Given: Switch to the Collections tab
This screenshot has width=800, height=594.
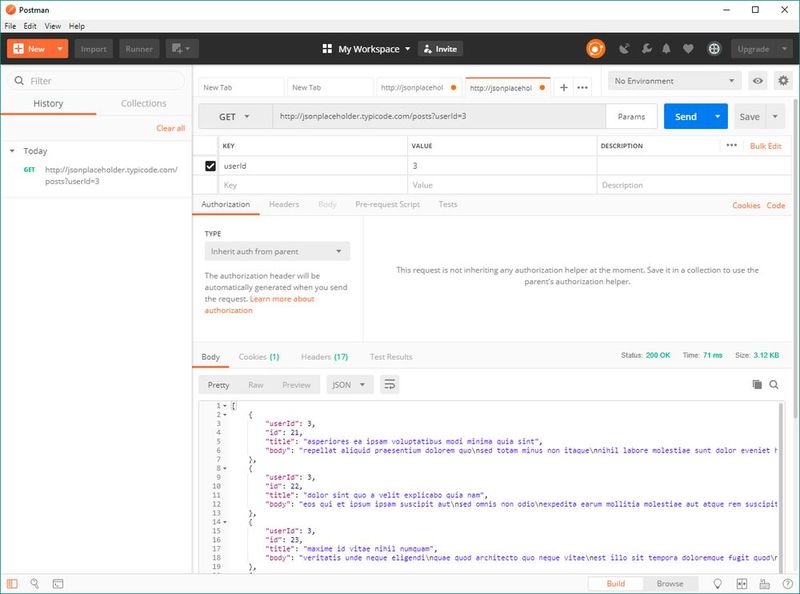Looking at the screenshot, I should (143, 103).
